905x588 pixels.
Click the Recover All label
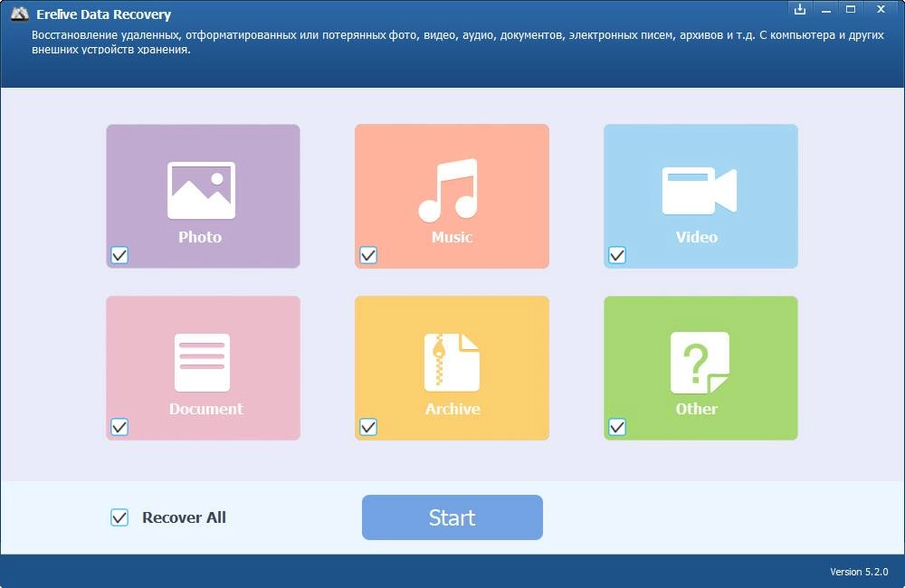pos(184,517)
